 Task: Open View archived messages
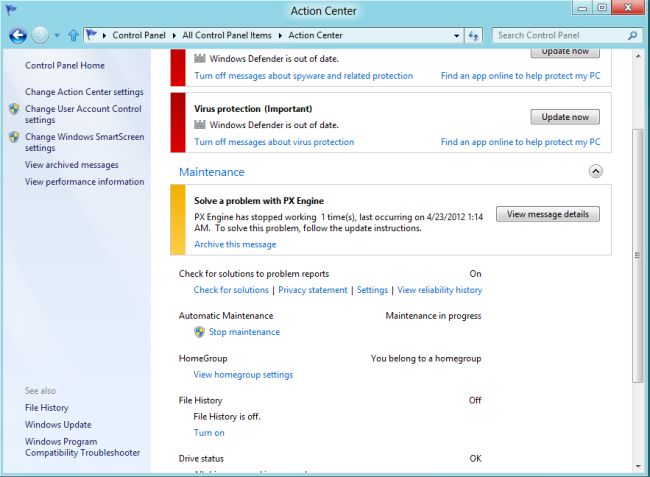pos(72,165)
